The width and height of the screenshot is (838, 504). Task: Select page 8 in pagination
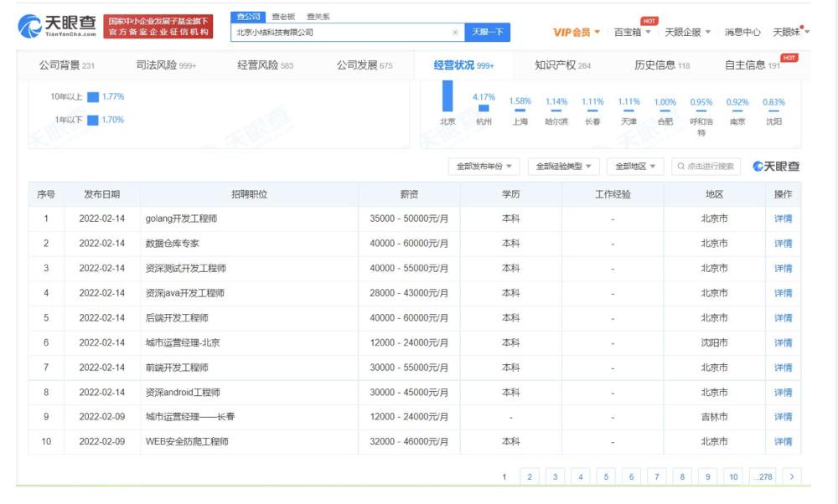[682, 476]
